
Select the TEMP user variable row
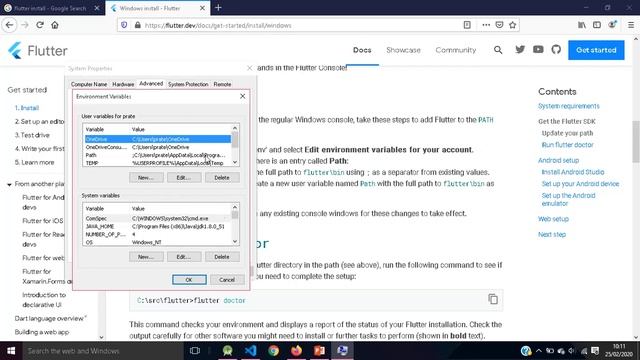pyautogui.click(x=158, y=163)
